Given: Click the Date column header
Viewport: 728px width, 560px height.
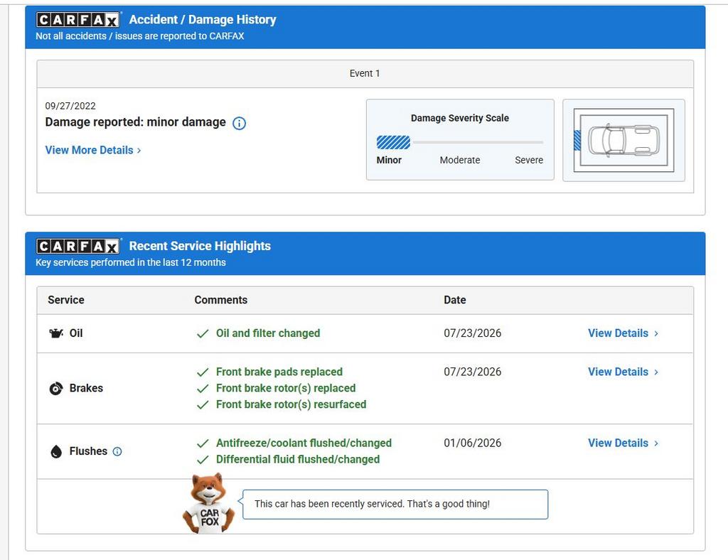Looking at the screenshot, I should tap(454, 300).
